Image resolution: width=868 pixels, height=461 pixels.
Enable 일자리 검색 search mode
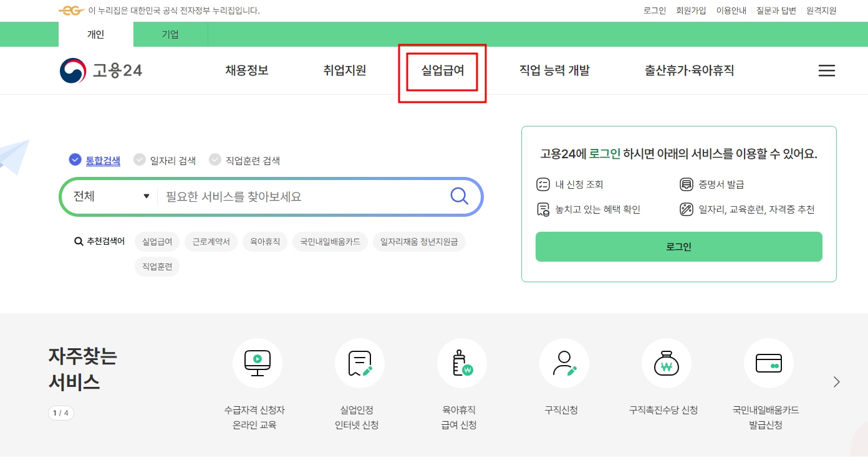coord(140,159)
